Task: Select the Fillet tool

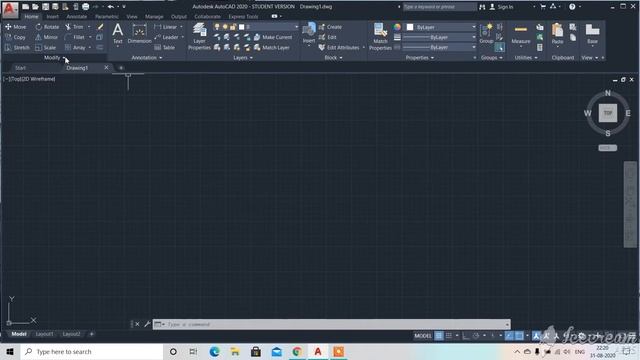Action: 75,37
